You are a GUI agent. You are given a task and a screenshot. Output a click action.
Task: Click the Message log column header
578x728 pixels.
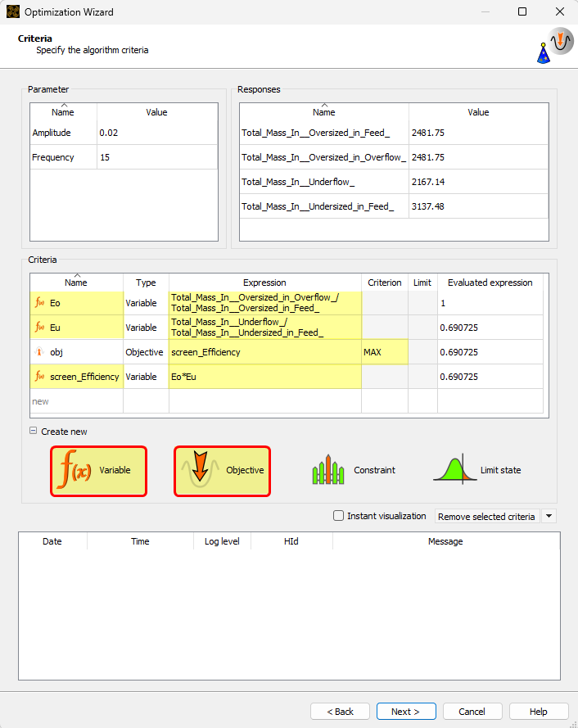[x=445, y=541]
